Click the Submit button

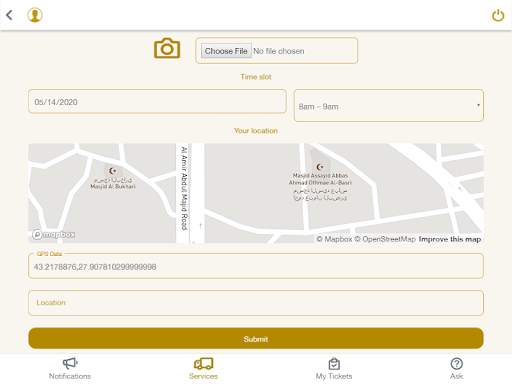point(256,338)
